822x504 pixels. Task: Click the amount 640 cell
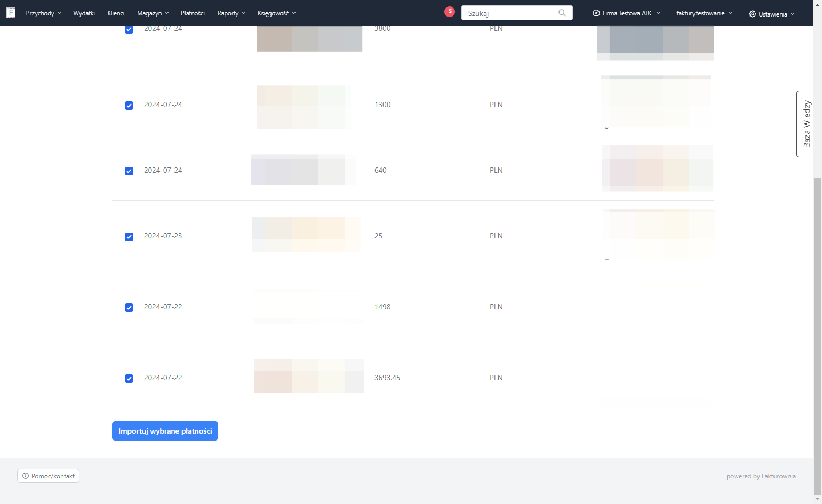coord(380,170)
